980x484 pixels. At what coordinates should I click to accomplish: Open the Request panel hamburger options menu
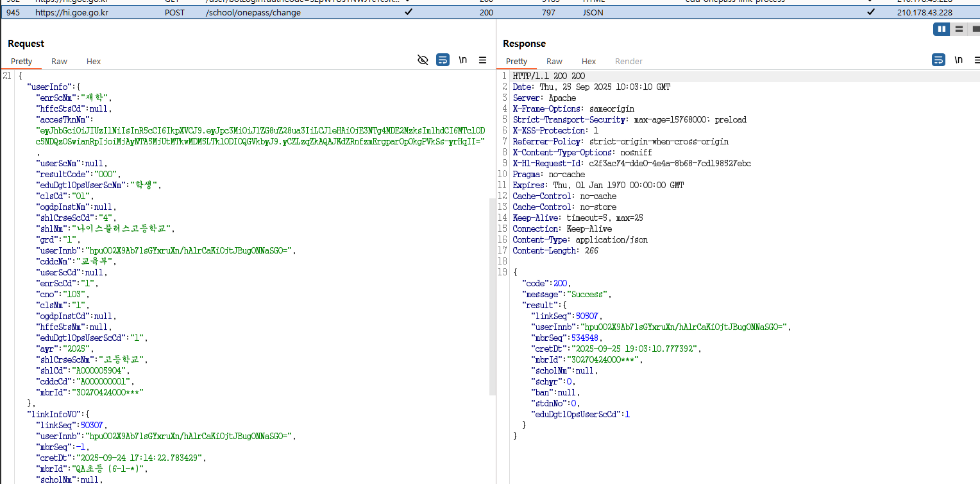pos(482,60)
